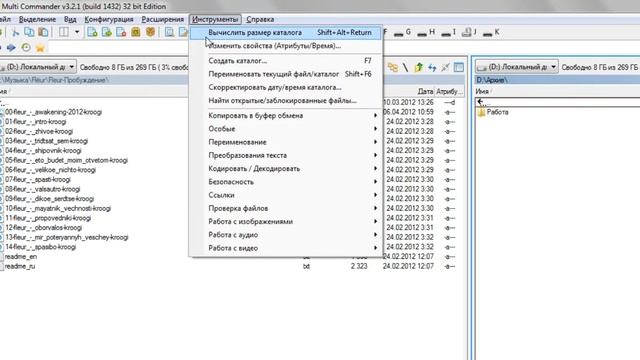640x360 pixels.
Task: Click the unpack archive box icon
Action: pos(150,32)
